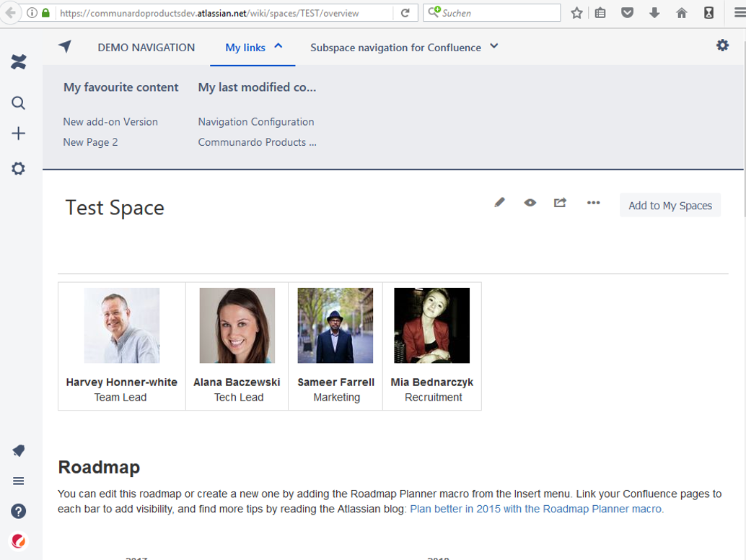Image resolution: width=746 pixels, height=560 pixels.
Task: Open the Confluence home logo
Action: click(x=19, y=62)
